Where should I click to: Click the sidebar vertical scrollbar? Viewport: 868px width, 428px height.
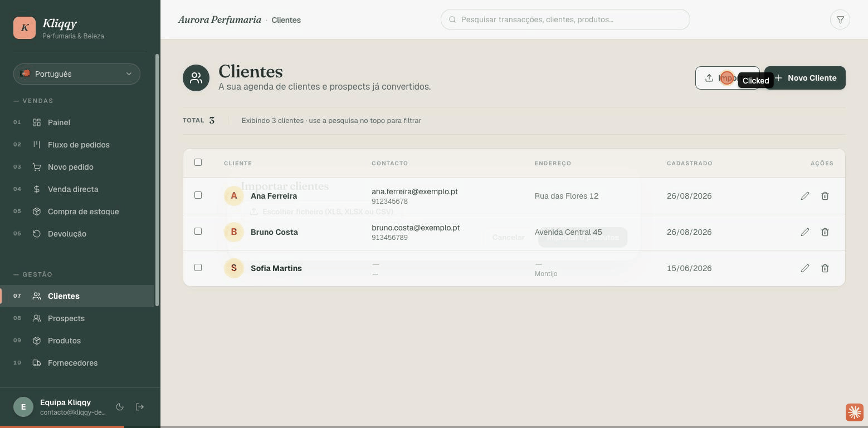coord(157,180)
